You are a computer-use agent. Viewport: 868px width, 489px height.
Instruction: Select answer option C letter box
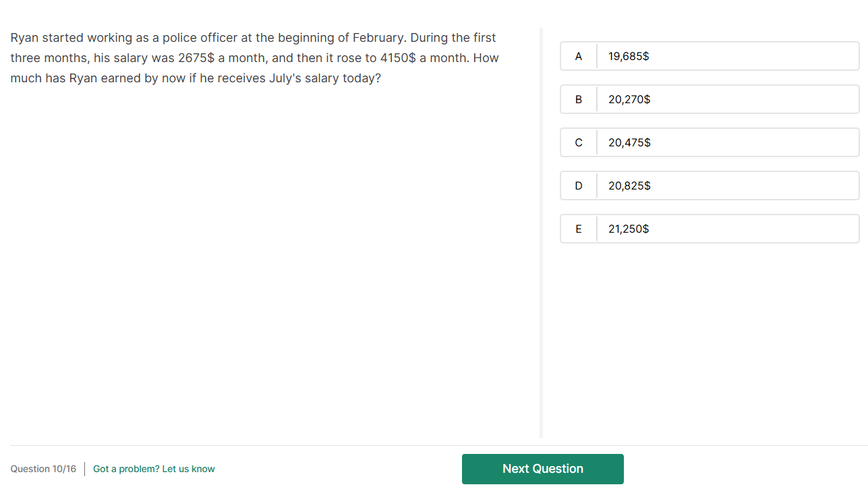(579, 143)
